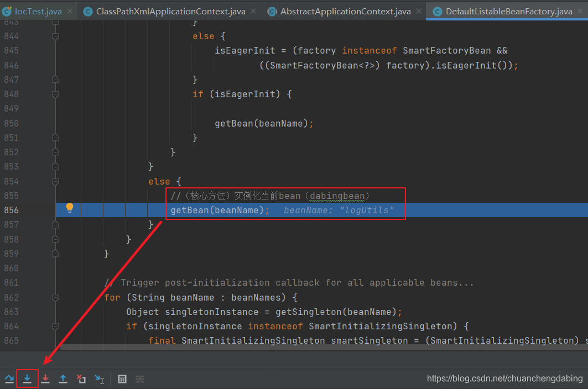Click the Step Over debugger icon
Viewport: 588px width, 389px height.
[9, 379]
